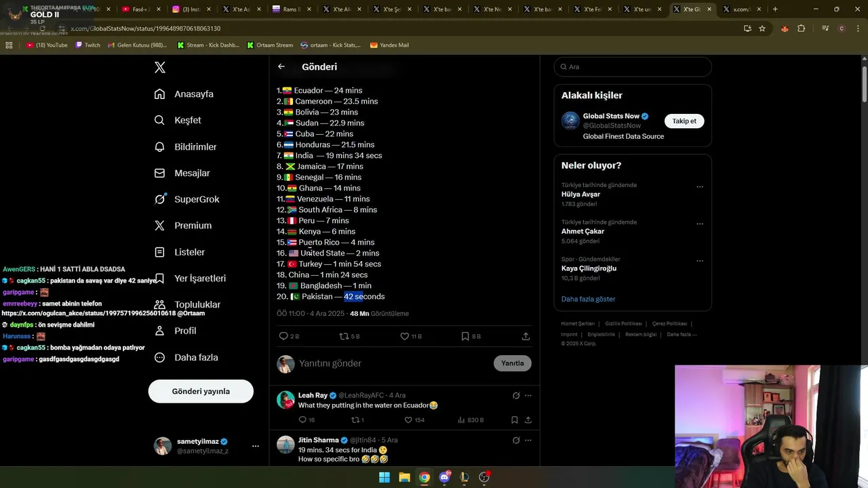Like the main post with 11 B
The image size is (868, 488).
[x=405, y=336]
